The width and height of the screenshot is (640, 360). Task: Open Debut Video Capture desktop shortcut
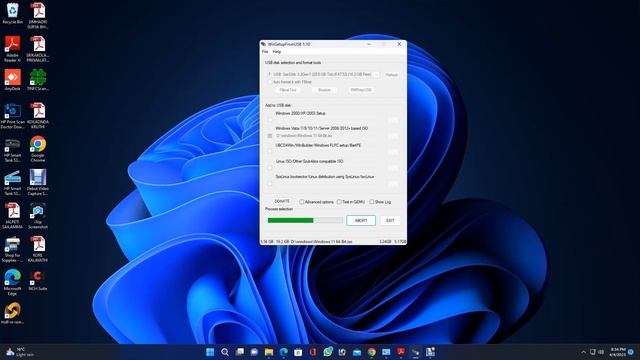coord(38,182)
